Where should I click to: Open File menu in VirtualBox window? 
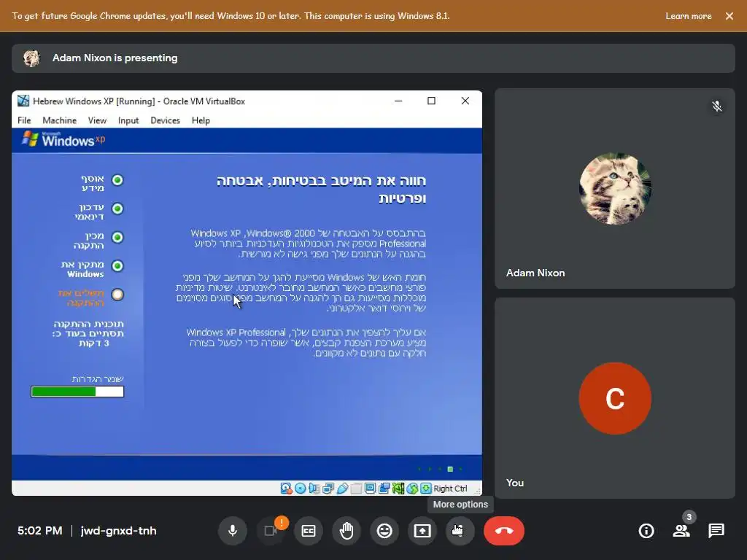pyautogui.click(x=24, y=120)
